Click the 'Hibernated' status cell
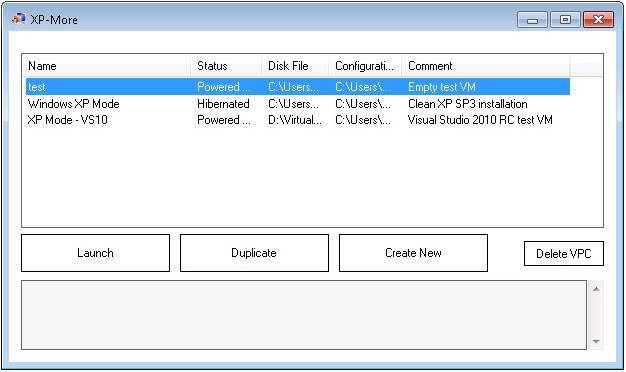 tap(223, 104)
